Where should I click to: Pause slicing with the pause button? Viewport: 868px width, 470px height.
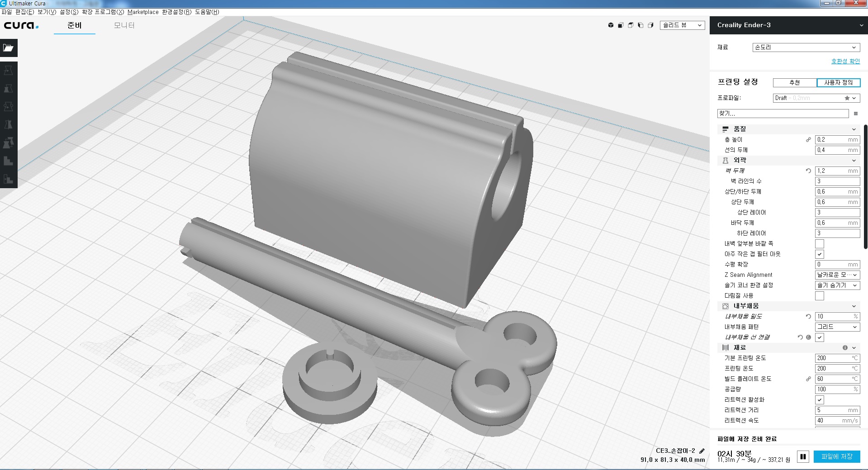(803, 456)
